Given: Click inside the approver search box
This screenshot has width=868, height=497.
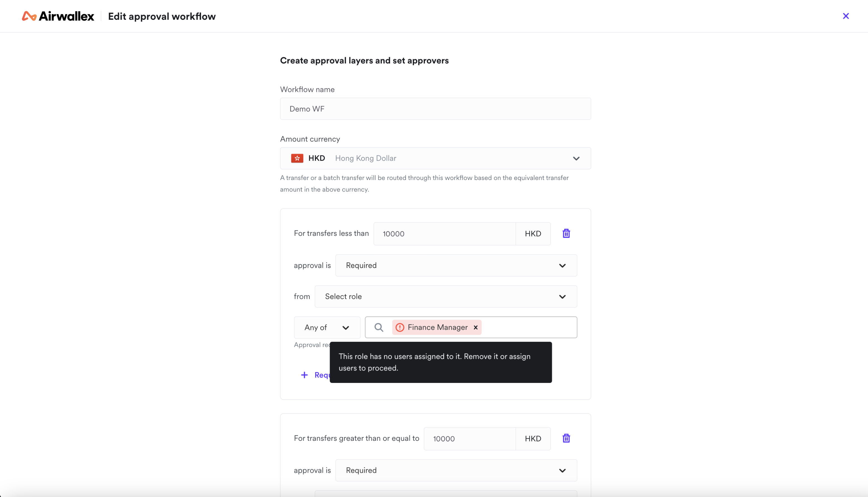Looking at the screenshot, I should (x=529, y=328).
